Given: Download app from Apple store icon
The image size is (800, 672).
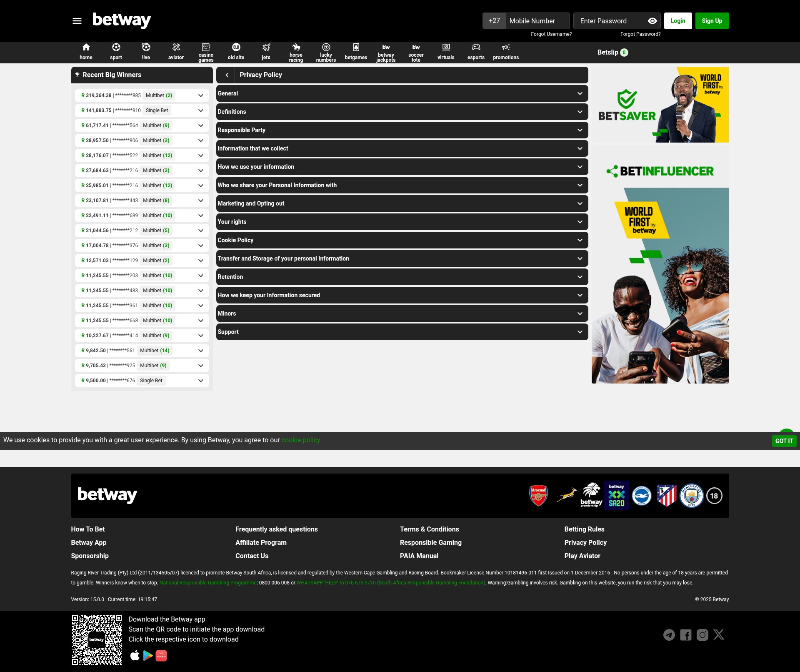Looking at the screenshot, I should click(x=135, y=656).
